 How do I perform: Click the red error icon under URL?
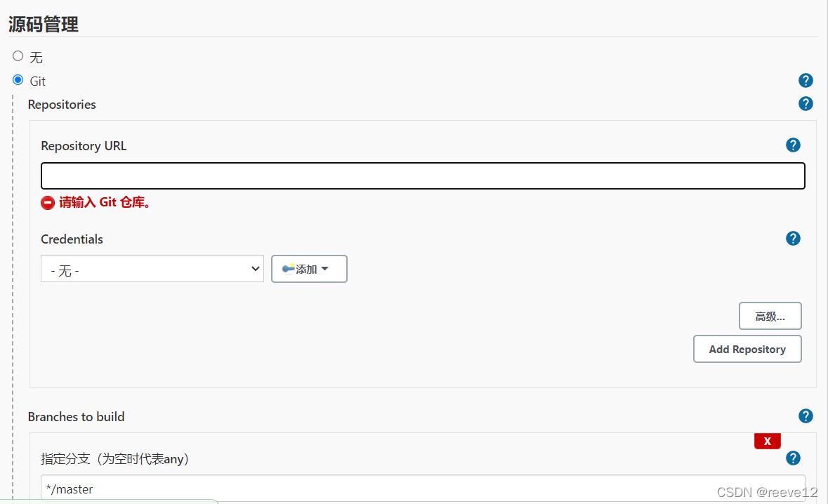pyautogui.click(x=48, y=203)
